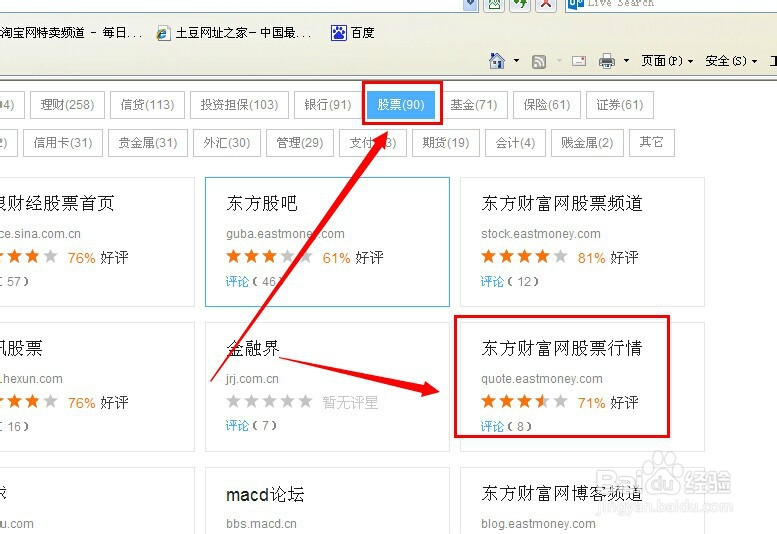Click the 71% 好评 rating text
This screenshot has width=777, height=534.
(608, 403)
